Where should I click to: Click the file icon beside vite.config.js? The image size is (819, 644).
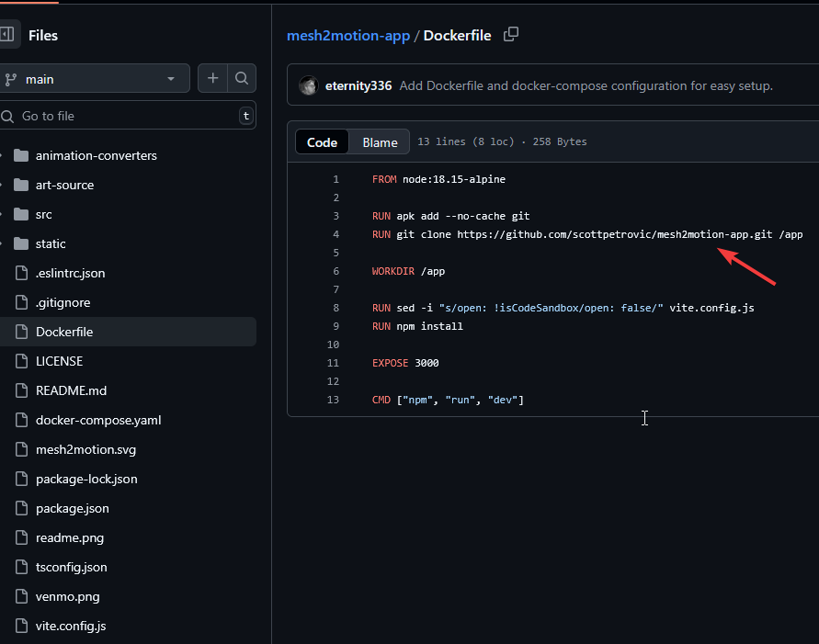[21, 626]
